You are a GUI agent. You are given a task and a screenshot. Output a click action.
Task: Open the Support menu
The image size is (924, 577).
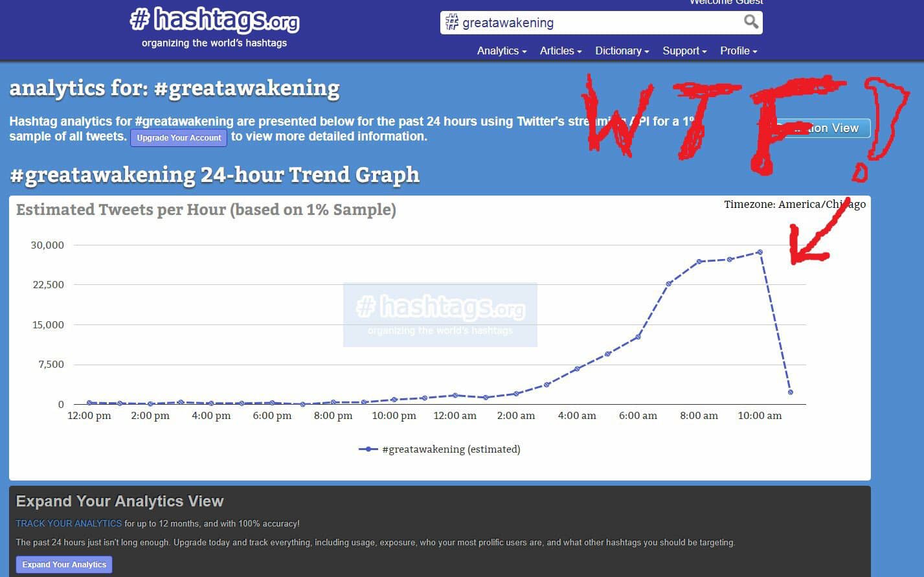click(x=684, y=51)
